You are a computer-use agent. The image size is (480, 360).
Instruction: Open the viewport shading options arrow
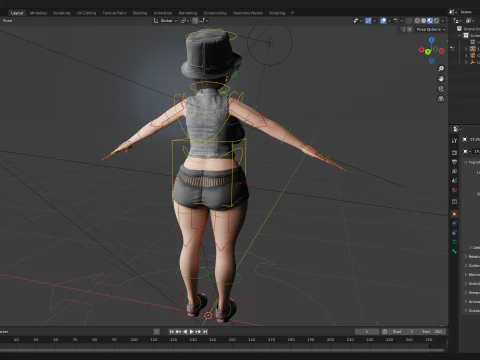pos(443,21)
